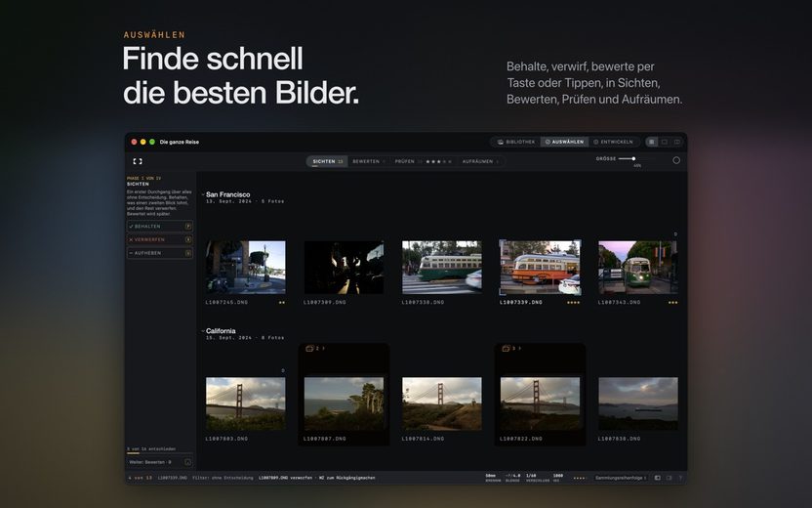Image resolution: width=812 pixels, height=508 pixels.
Task: Click the '1/60' shutter speed value
Action: point(531,476)
